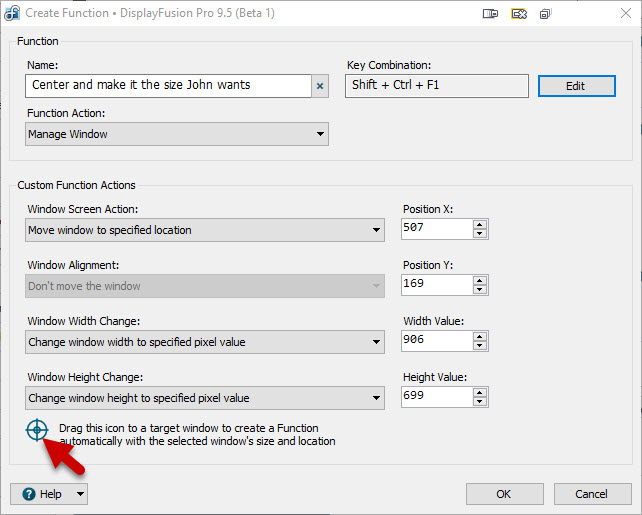Click the 'Custom Function Actions' group label
This screenshot has height=515, width=642.
(x=76, y=185)
